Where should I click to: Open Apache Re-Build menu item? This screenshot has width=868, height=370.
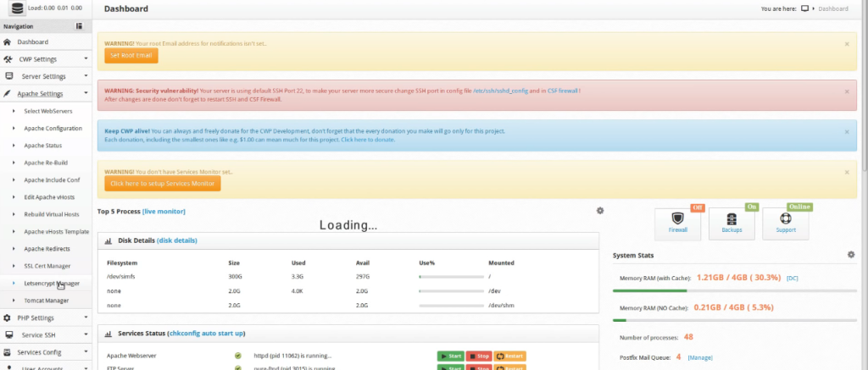tap(46, 163)
